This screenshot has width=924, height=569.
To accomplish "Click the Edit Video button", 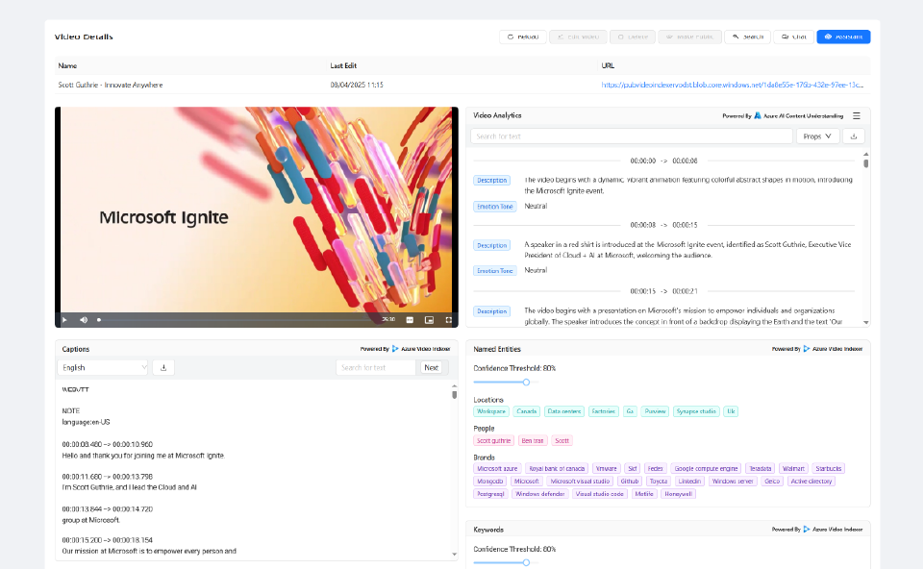I will coord(578,37).
